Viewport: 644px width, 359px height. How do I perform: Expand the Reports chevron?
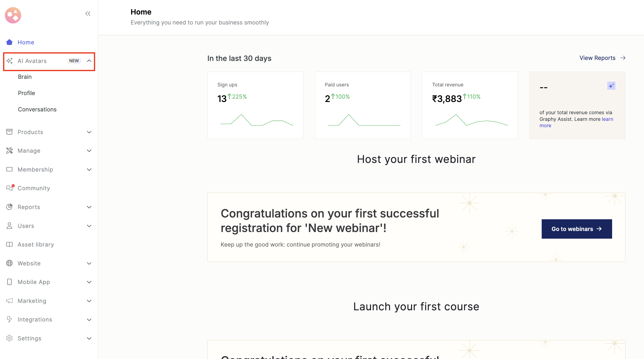tap(89, 207)
